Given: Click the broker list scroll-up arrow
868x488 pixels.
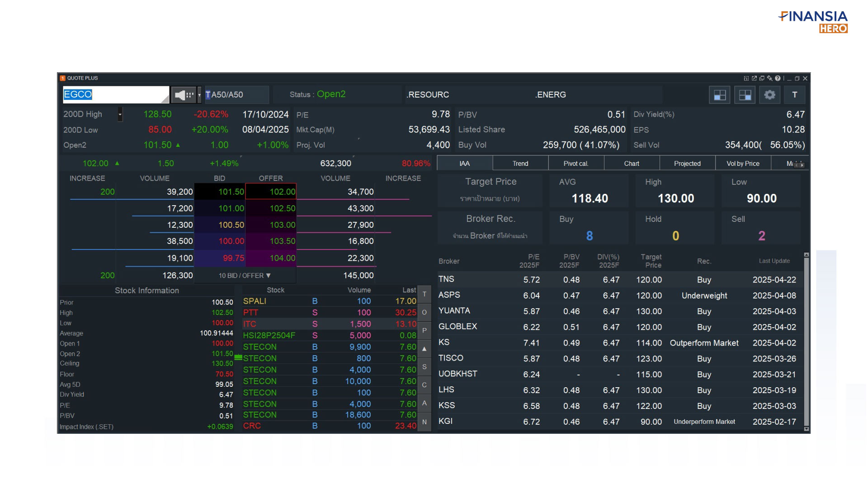Looking at the screenshot, I should pos(806,255).
